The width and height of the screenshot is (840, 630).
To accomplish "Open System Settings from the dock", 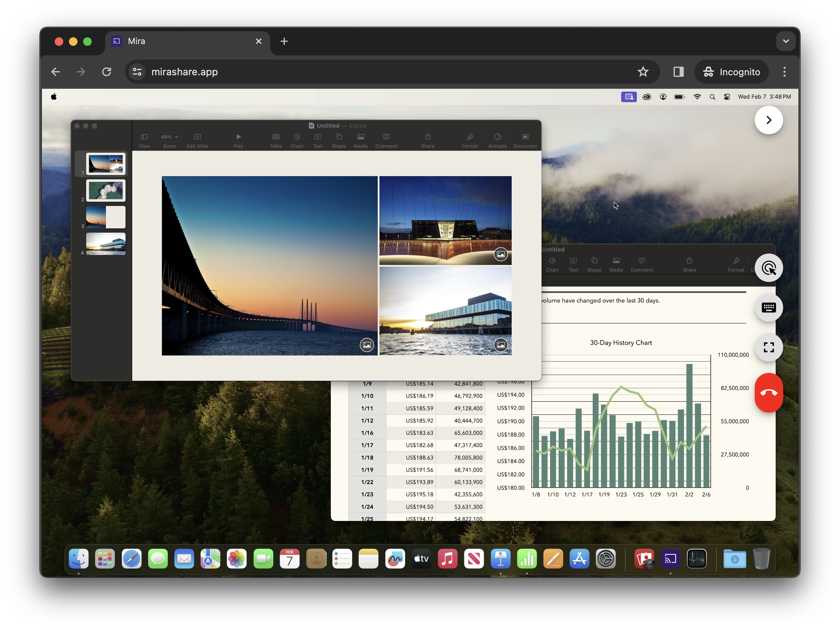I will click(x=606, y=559).
